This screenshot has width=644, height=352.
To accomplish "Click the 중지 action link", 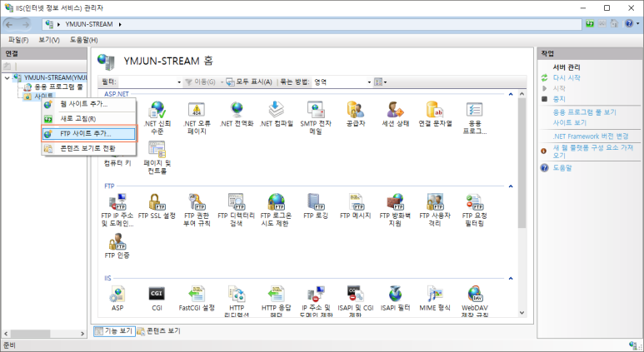I will tap(559, 99).
